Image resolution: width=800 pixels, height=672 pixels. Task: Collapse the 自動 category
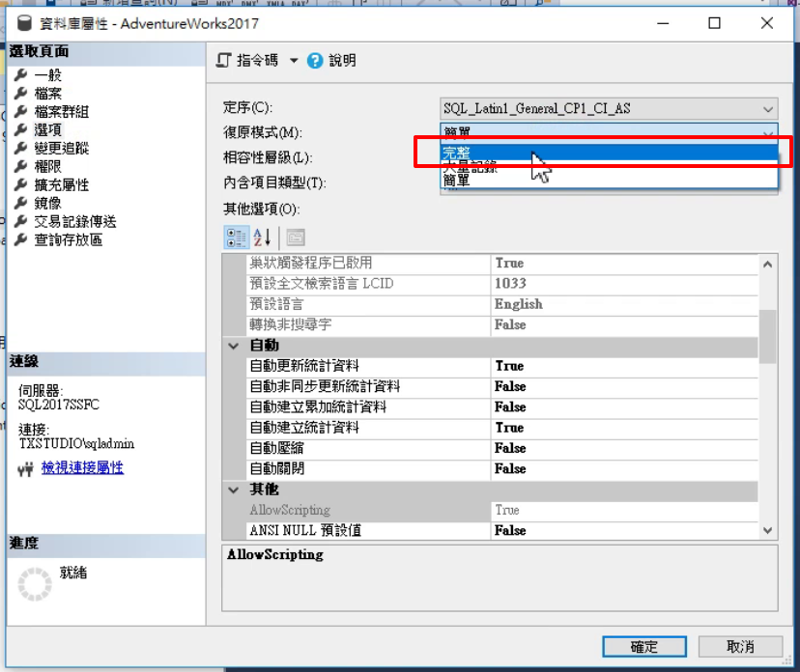tap(234, 347)
